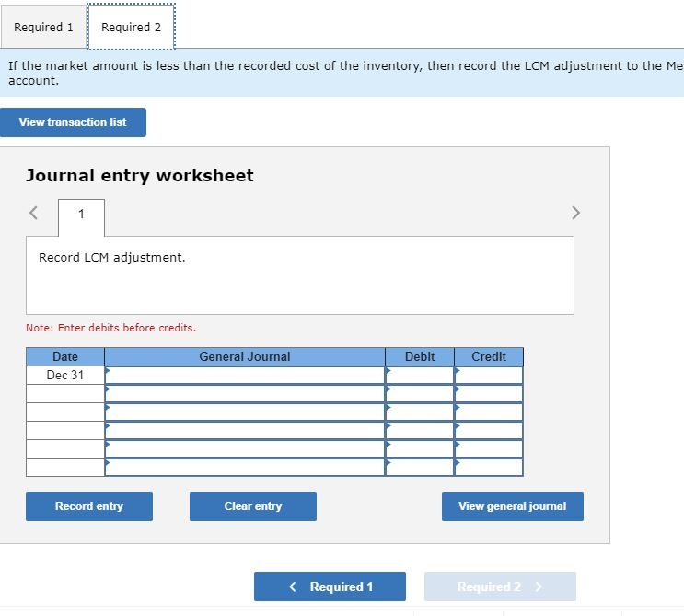The height and width of the screenshot is (616, 684).
Task: Click the Credit field in Dec 31 row
Action: tap(489, 375)
